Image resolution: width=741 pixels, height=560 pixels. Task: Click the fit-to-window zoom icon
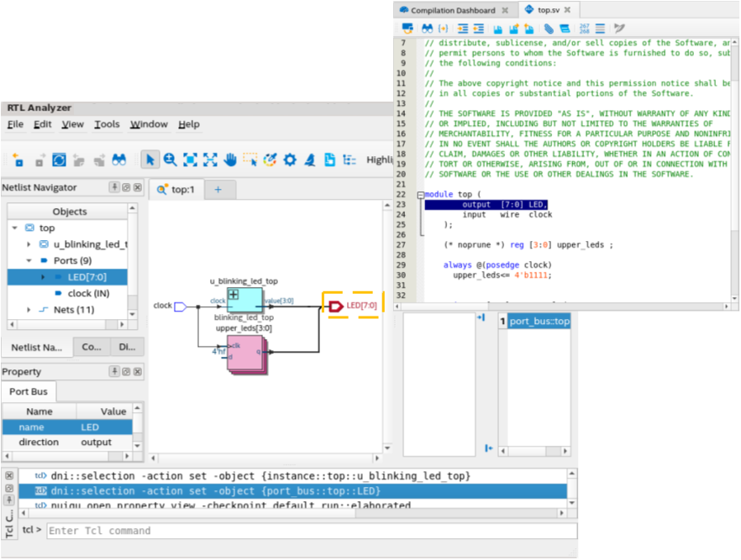191,160
